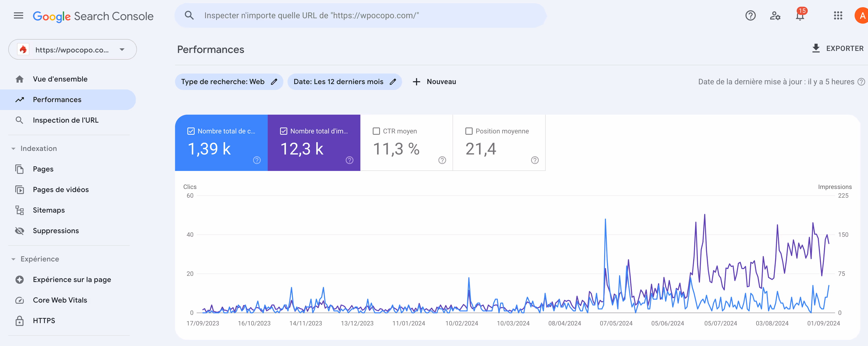
Task: Collapse the Expérience section
Action: click(x=13, y=259)
